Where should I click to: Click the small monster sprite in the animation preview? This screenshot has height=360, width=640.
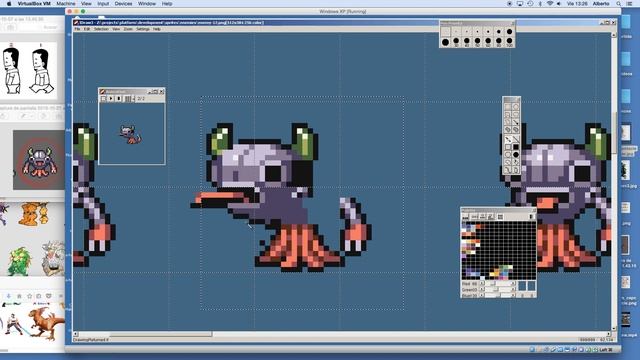[130, 135]
